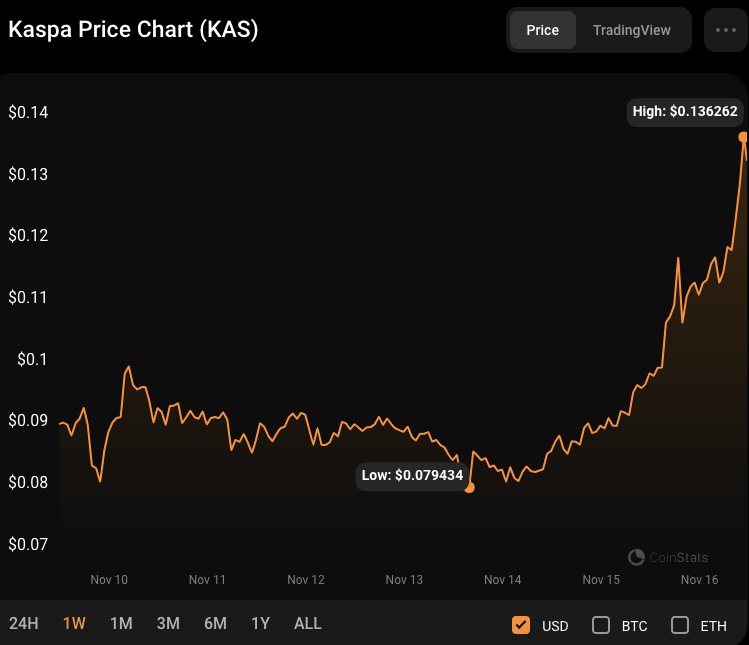
Task: Toggle the USD currency checkbox
Action: pos(521,625)
